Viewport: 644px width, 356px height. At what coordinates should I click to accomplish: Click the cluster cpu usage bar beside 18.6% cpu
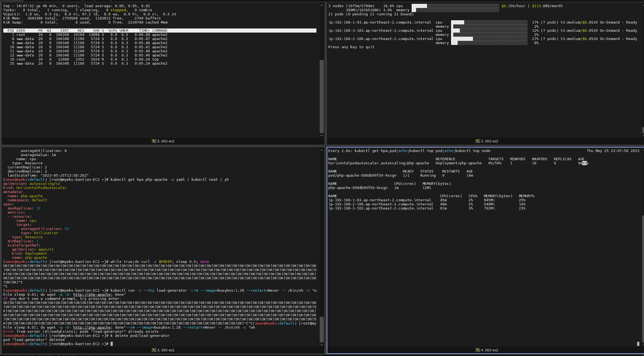(x=455, y=6)
